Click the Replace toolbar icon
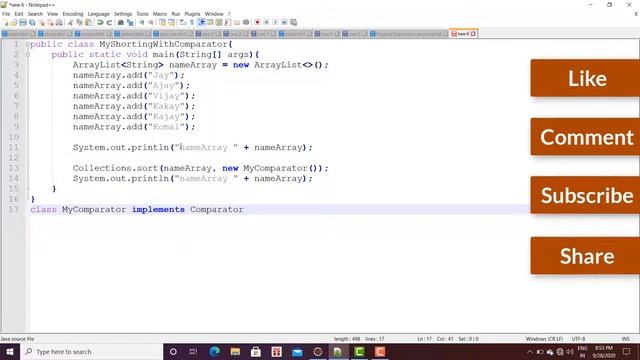 click(130, 22)
